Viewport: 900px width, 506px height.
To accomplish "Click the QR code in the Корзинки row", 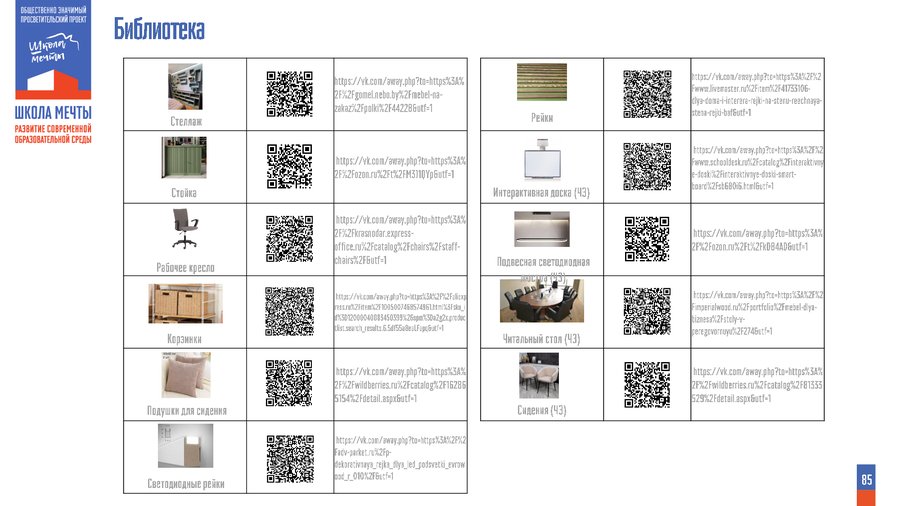I will click(290, 312).
